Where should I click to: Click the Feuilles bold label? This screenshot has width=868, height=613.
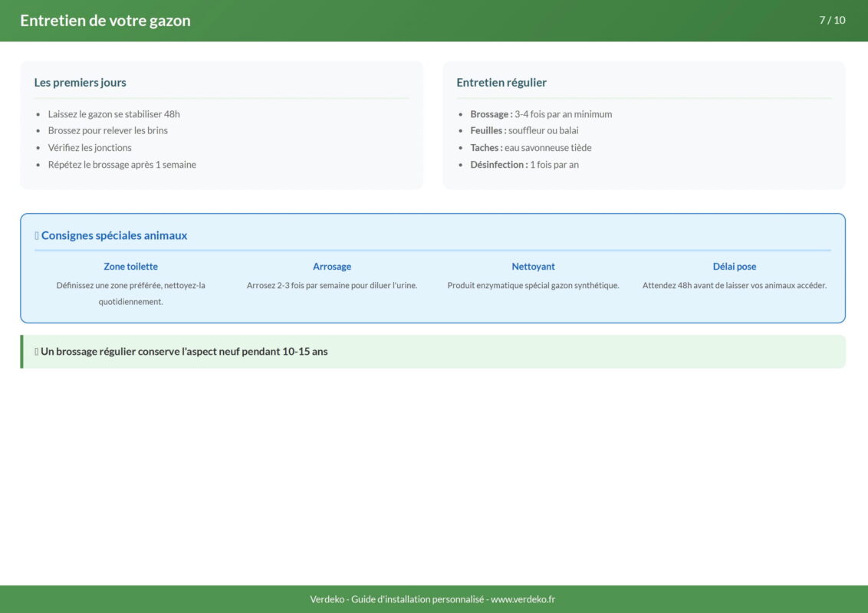pos(488,131)
